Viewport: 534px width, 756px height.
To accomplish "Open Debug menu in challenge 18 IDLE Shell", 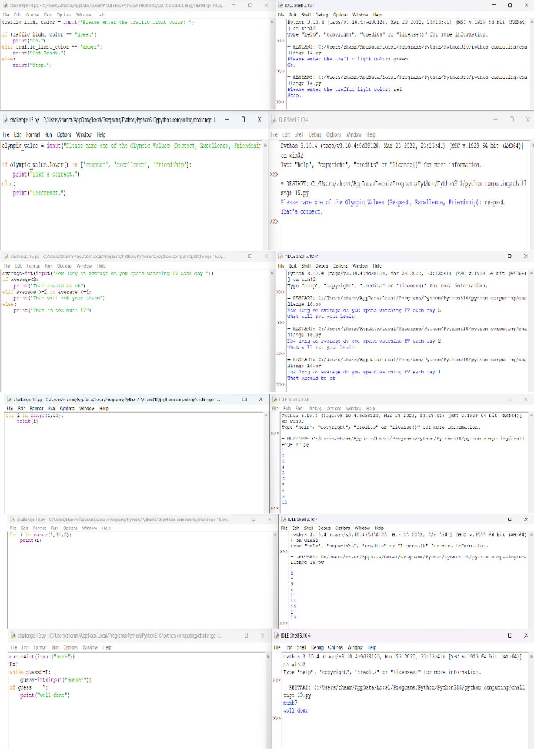I will click(x=324, y=528).
